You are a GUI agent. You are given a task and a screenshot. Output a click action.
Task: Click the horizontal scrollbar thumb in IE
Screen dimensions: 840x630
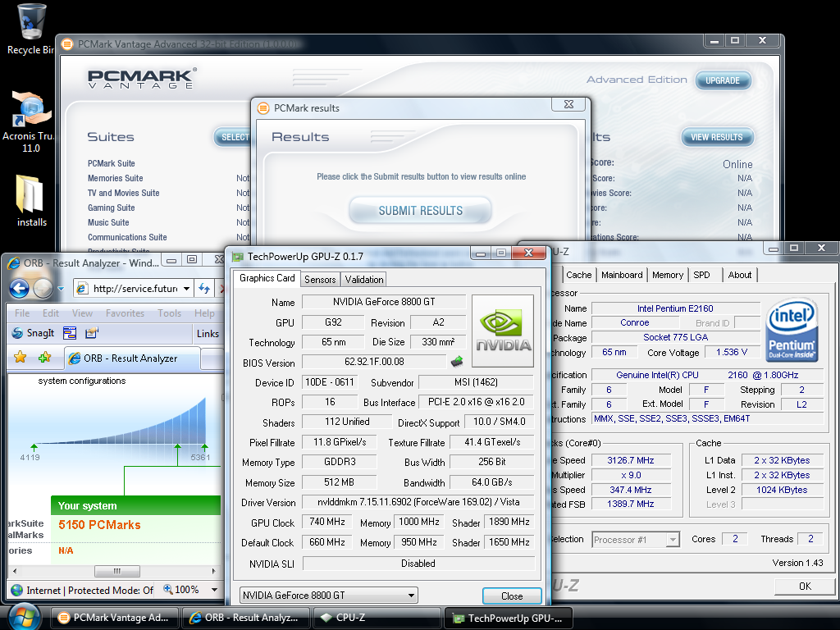116,571
